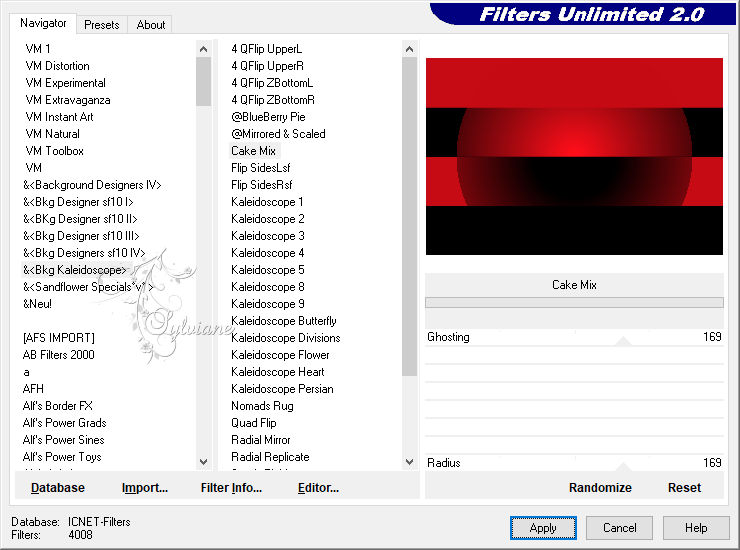Viewport: 740px width, 550px height.
Task: Open the About tab
Action: [151, 25]
